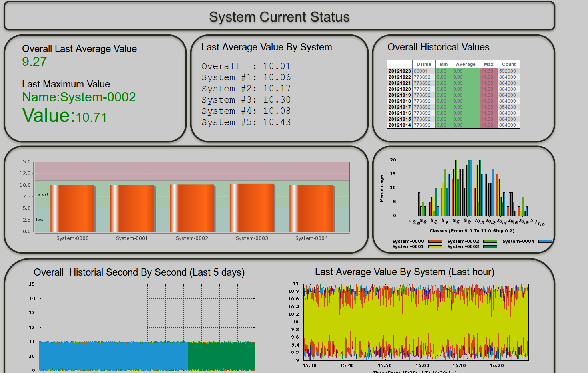Click the Name:System-0002 green text

(x=79, y=97)
